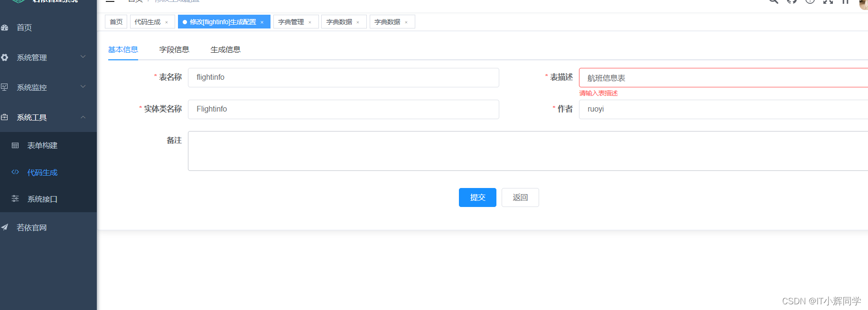Focus the 表名称 field with flightinfo
This screenshot has width=868, height=310.
point(344,77)
